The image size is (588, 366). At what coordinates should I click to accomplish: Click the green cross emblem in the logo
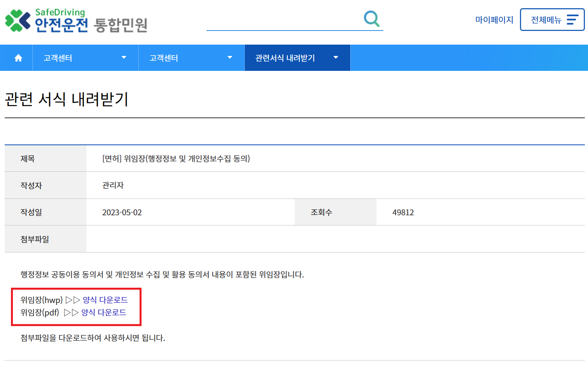click(16, 20)
